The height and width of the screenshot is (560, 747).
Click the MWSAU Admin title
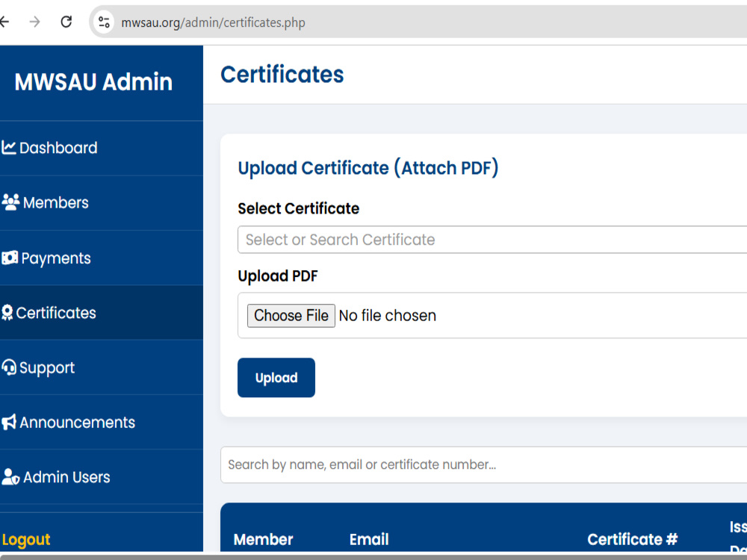(93, 82)
